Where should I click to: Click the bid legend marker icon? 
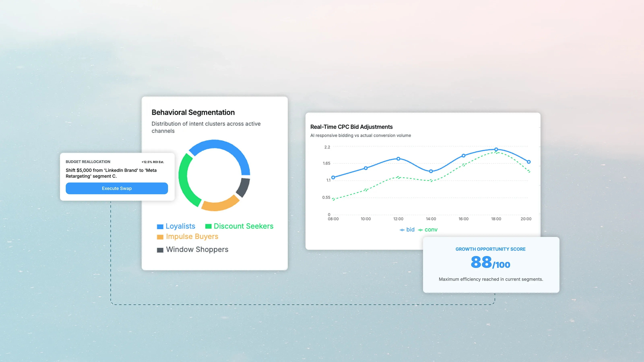(402, 230)
